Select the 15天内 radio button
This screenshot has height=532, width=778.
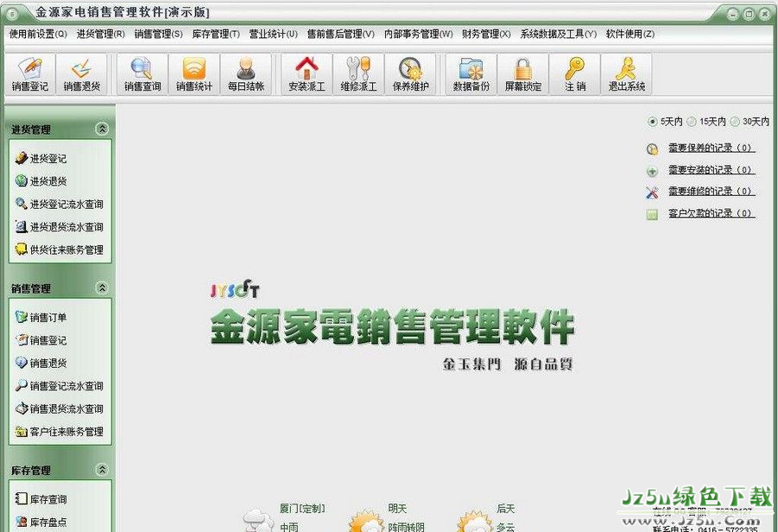coord(691,122)
